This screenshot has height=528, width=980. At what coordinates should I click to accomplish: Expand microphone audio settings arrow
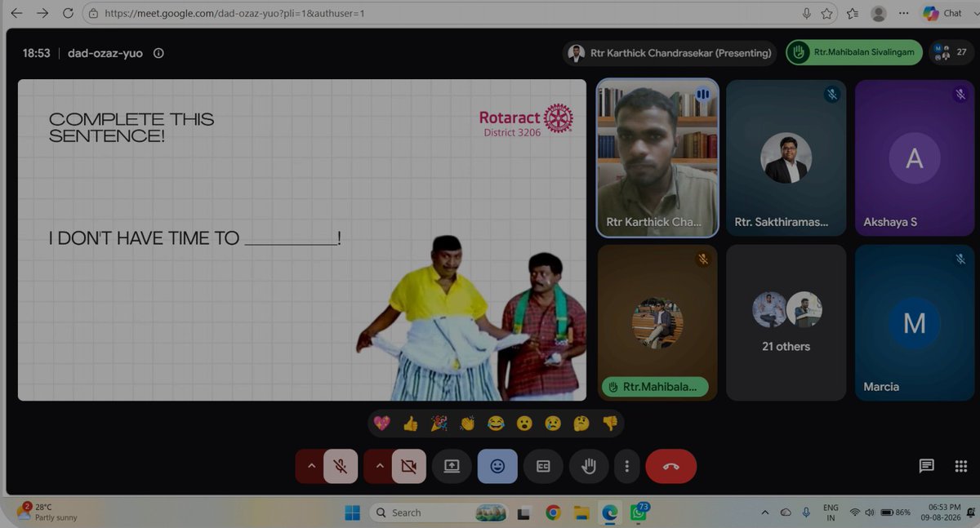(310, 466)
